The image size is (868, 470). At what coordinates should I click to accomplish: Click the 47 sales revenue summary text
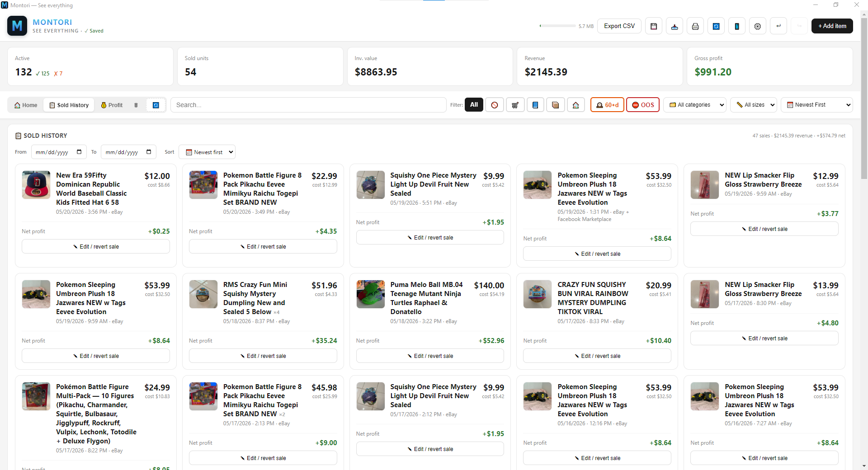[x=799, y=136]
